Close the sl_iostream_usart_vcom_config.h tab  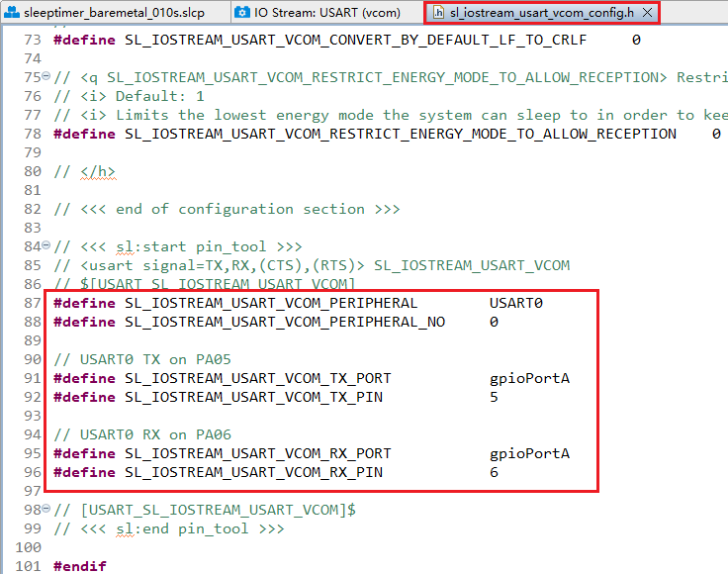pyautogui.click(x=646, y=12)
